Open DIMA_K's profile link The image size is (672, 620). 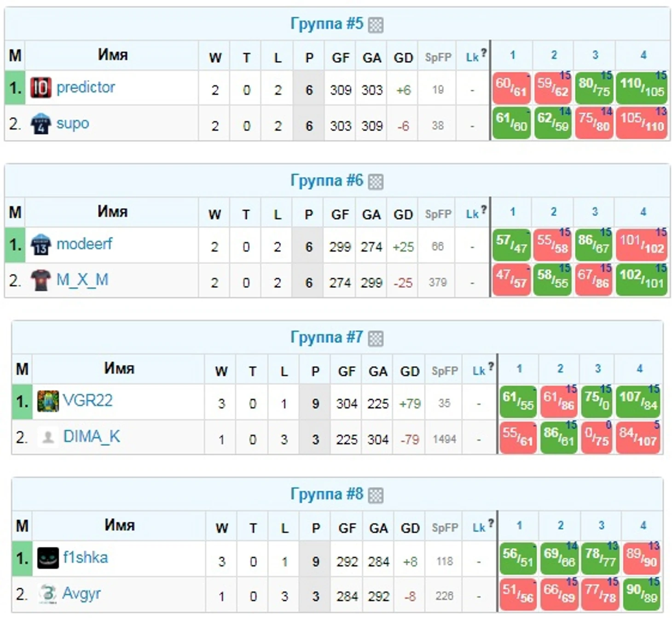[92, 436]
